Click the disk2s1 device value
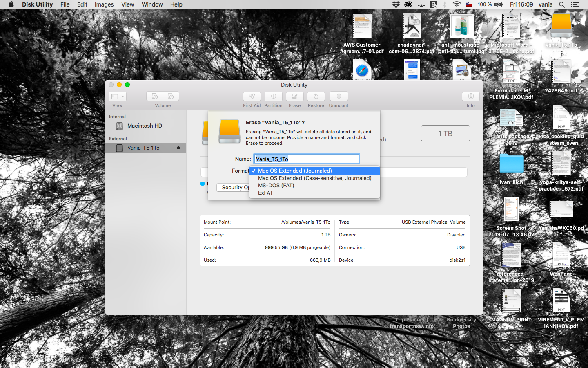 457,260
